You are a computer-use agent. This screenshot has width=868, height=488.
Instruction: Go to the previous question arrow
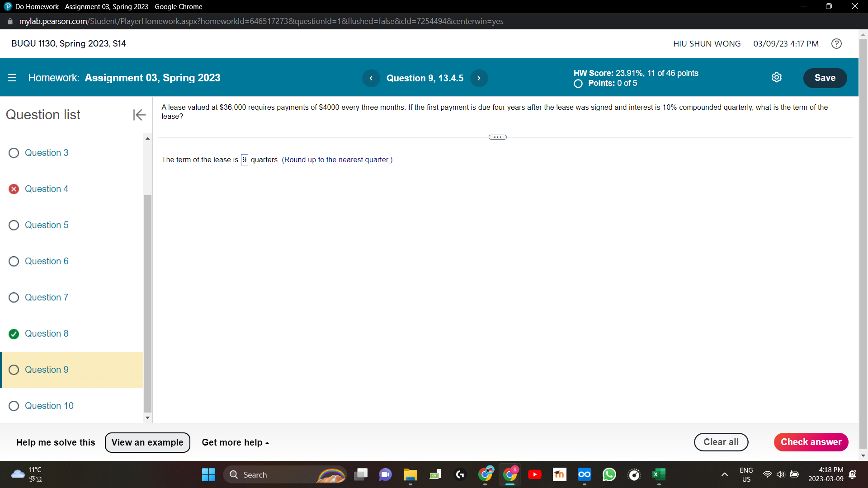[371, 78]
